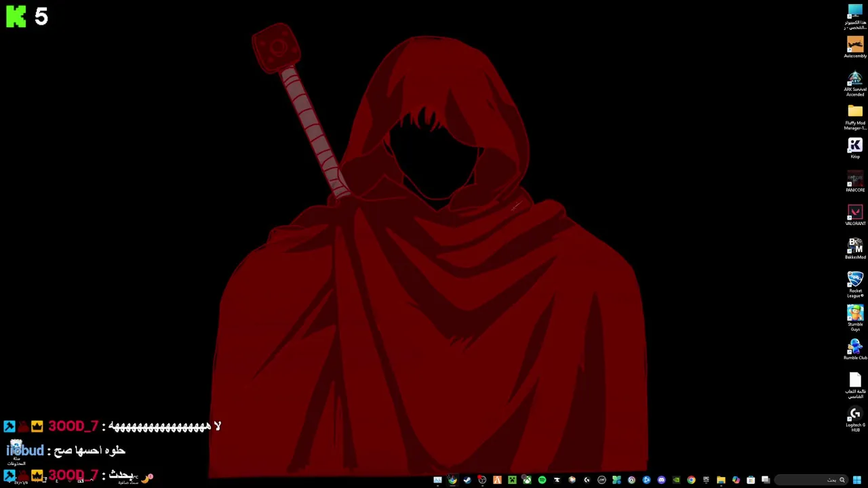This screenshot has height=488, width=868.
Task: Open Logitech G HUB taskbar icon
Action: point(587,480)
